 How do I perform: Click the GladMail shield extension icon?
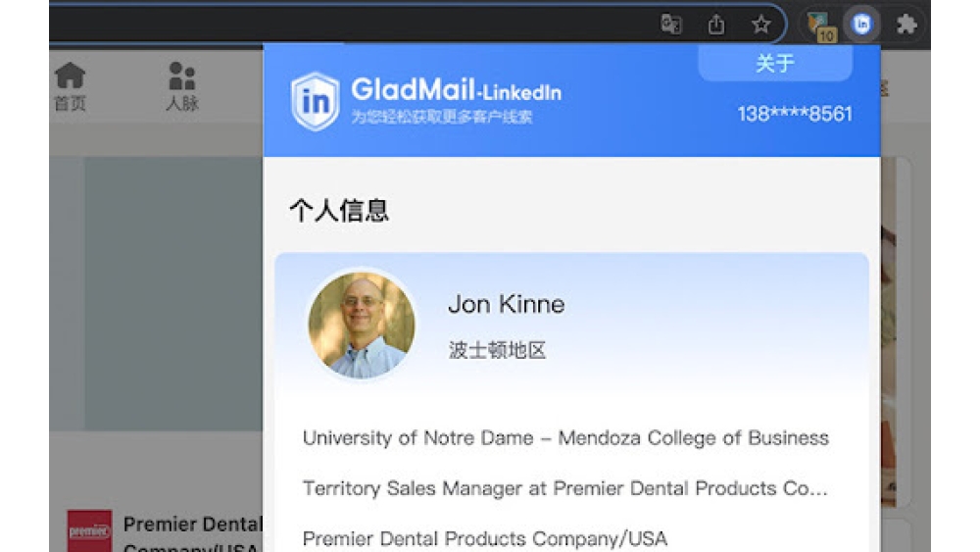[x=861, y=24]
